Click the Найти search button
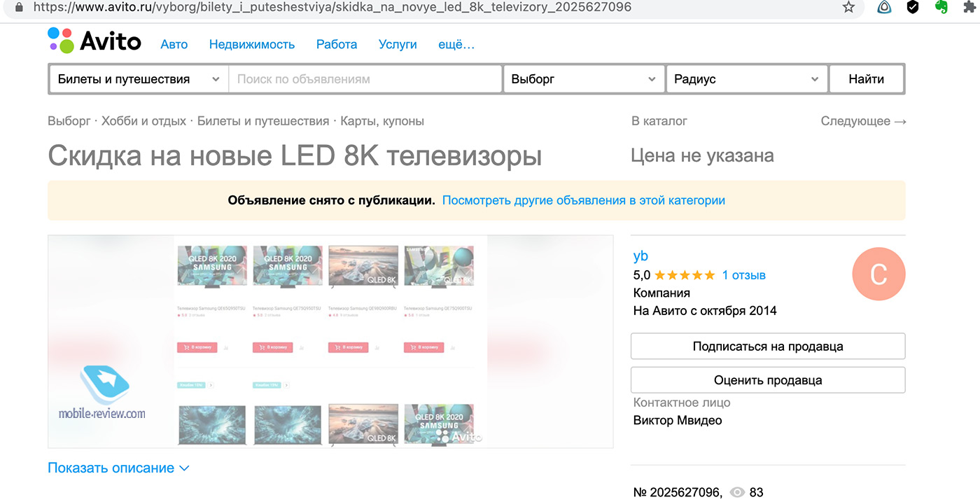The height and width of the screenshot is (502, 980). pyautogui.click(x=867, y=79)
